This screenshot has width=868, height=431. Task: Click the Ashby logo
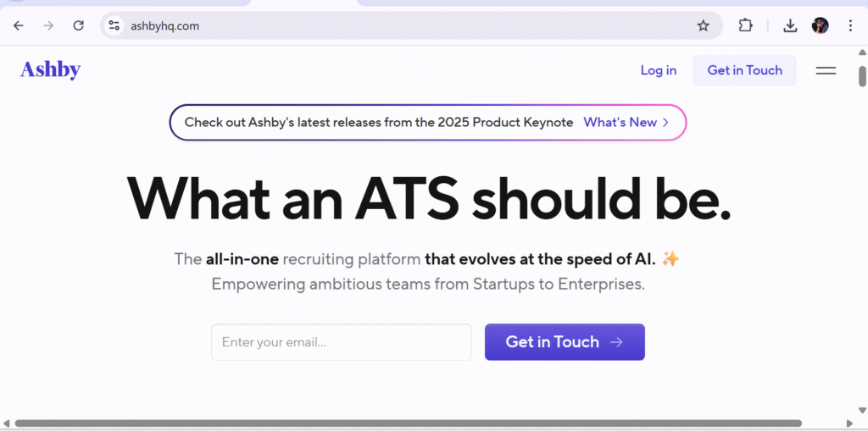[50, 69]
